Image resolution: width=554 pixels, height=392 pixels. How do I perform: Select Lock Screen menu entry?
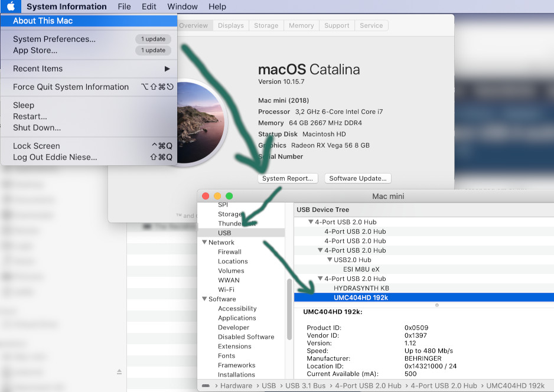coord(89,146)
